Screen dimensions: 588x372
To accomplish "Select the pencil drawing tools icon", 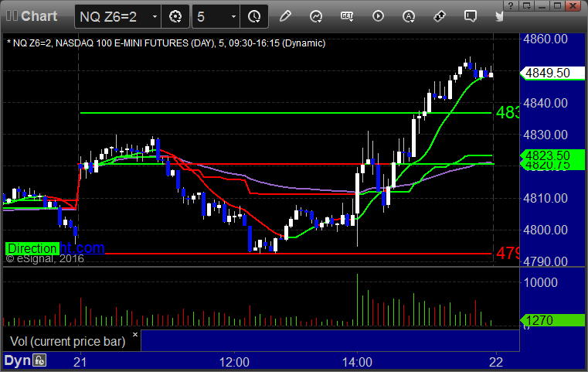I will click(285, 16).
